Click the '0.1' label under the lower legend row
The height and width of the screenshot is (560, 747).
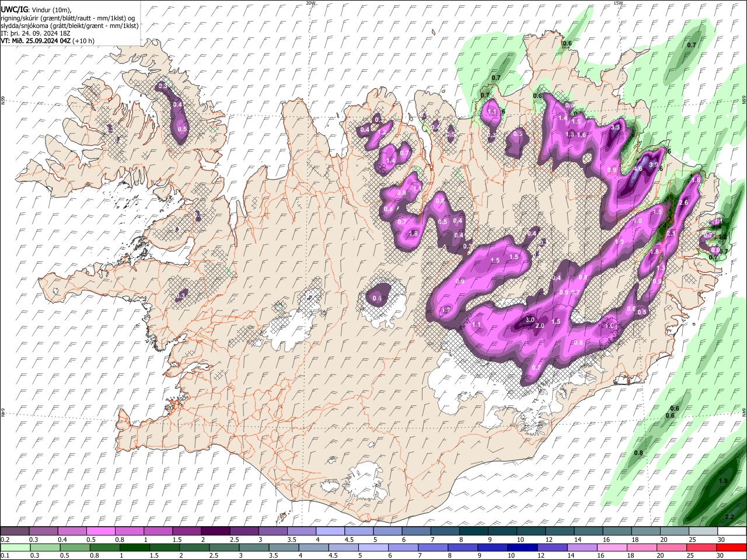[5, 555]
